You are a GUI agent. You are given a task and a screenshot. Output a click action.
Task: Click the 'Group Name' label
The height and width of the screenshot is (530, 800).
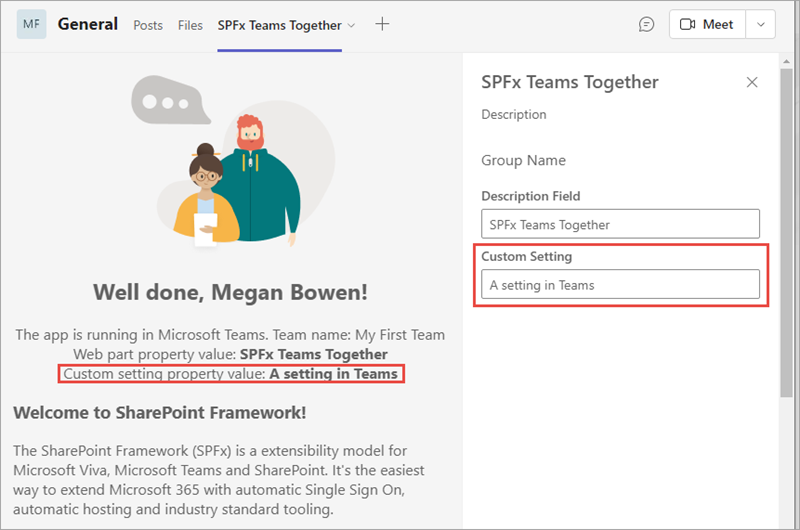523,160
